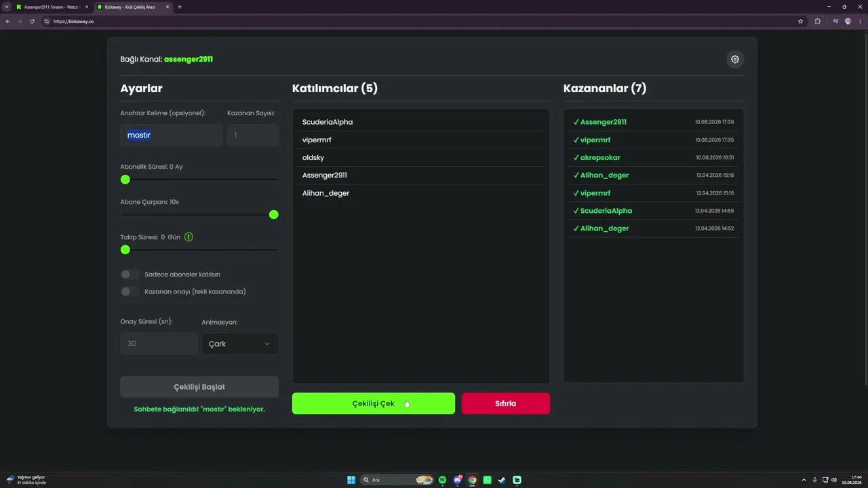
Task: Open the weather widget Yağmur geliyor
Action: (27, 480)
